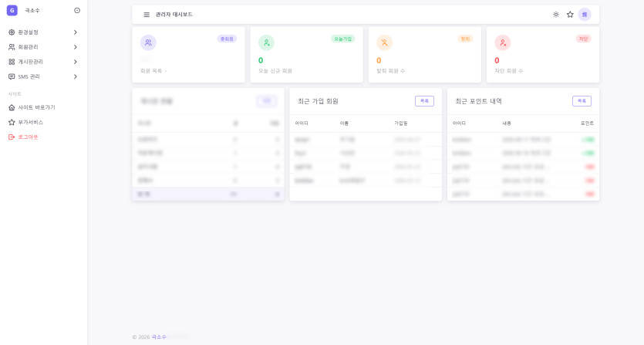Click the 회원관리 people icon
The width and height of the screenshot is (644, 345).
tap(12, 47)
